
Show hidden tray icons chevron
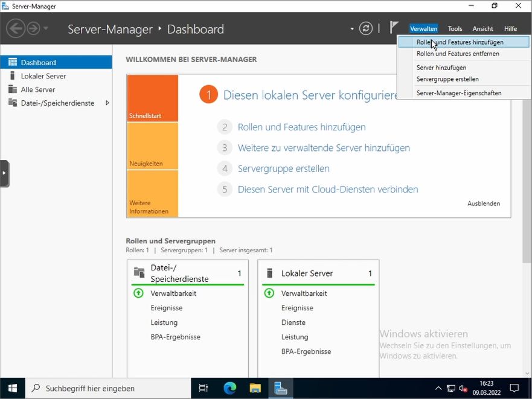point(438,388)
